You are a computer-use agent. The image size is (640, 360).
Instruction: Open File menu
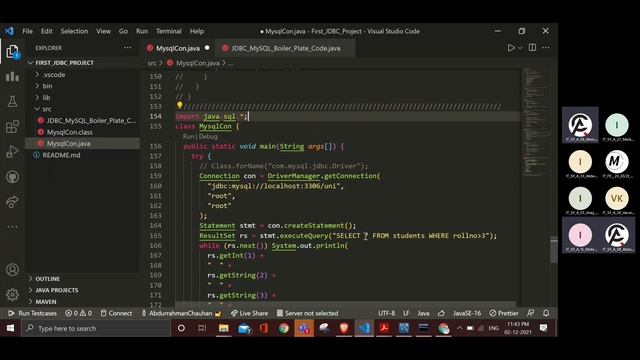click(27, 31)
